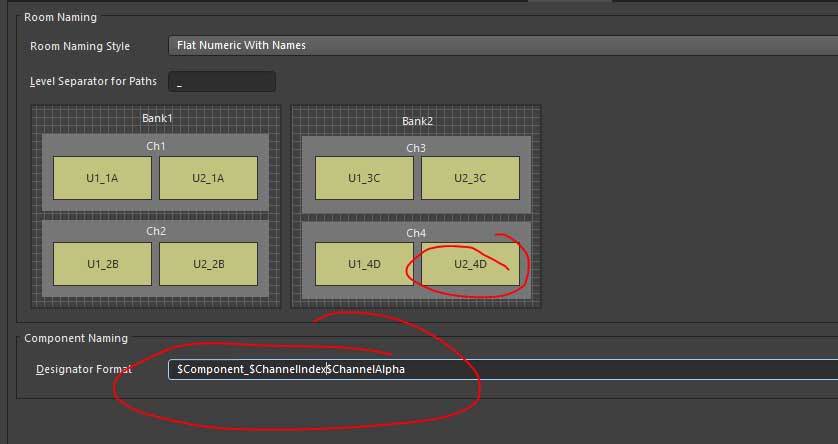Click the Designator Format label
This screenshot has height=444, width=838.
[84, 369]
